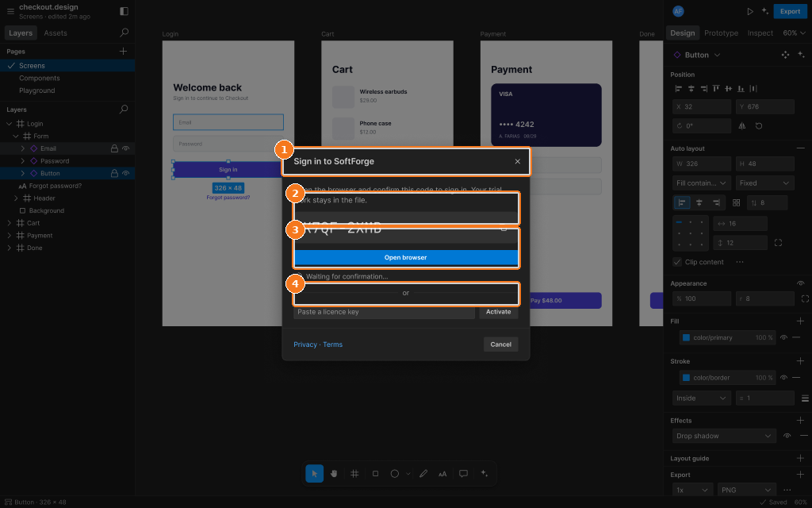This screenshot has height=508, width=812.
Task: Open component four-diamond icon beside Button
Action: pyautogui.click(x=785, y=55)
